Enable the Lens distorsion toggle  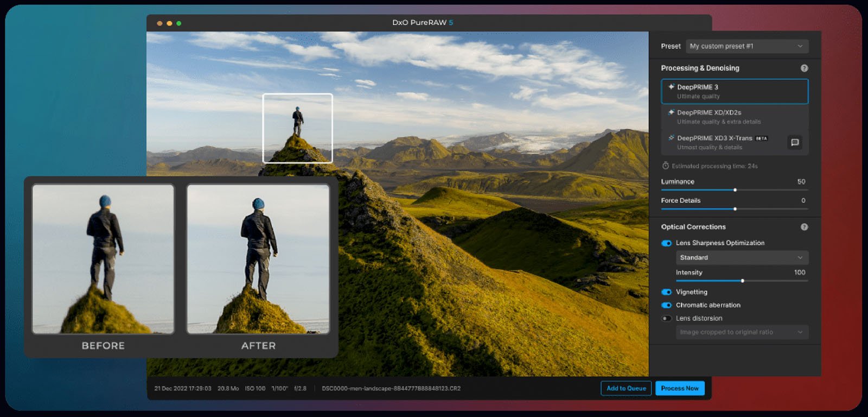pyautogui.click(x=666, y=318)
